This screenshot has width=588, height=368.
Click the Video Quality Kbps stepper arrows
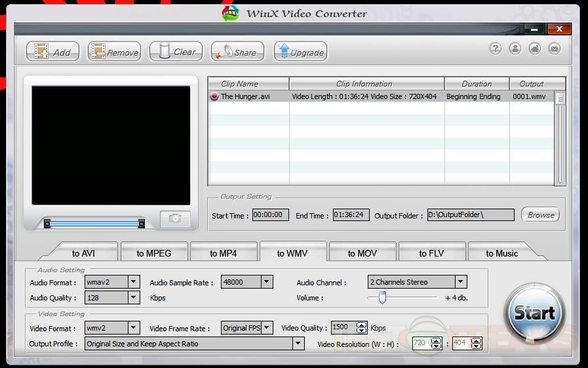361,327
